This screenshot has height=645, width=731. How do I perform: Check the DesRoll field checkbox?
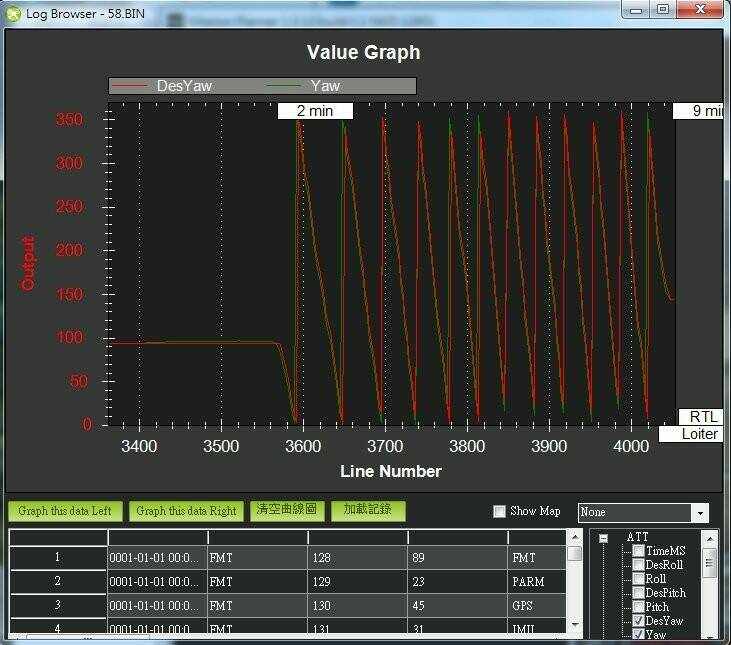coord(638,565)
